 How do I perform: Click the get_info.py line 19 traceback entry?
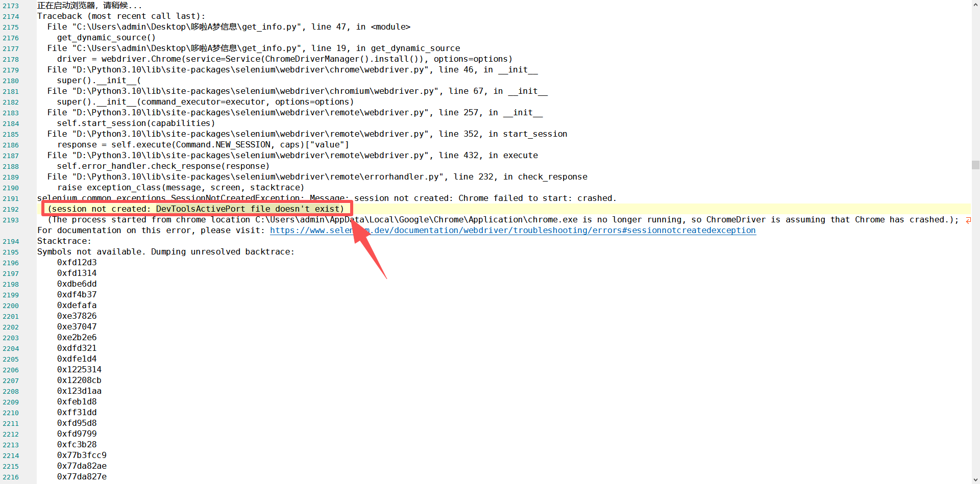254,48
